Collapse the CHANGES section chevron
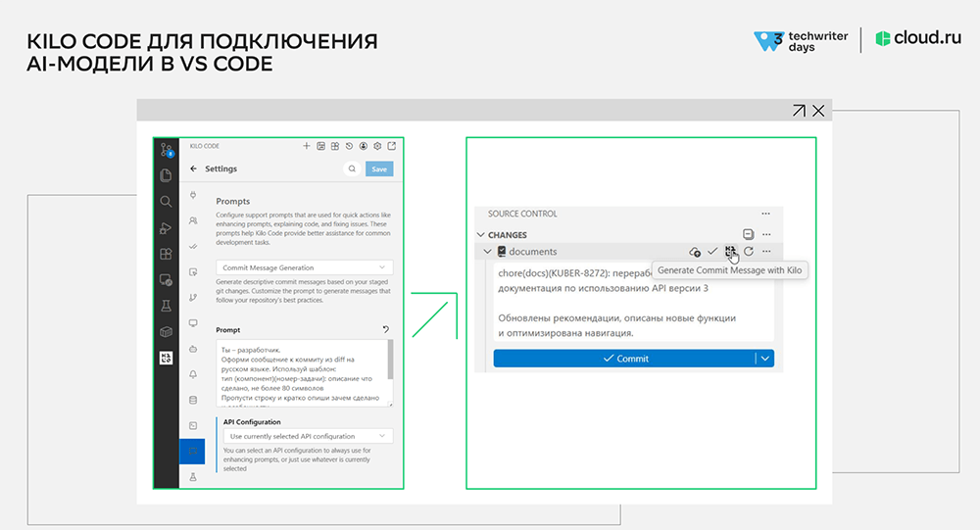The width and height of the screenshot is (980, 530). pyautogui.click(x=480, y=235)
